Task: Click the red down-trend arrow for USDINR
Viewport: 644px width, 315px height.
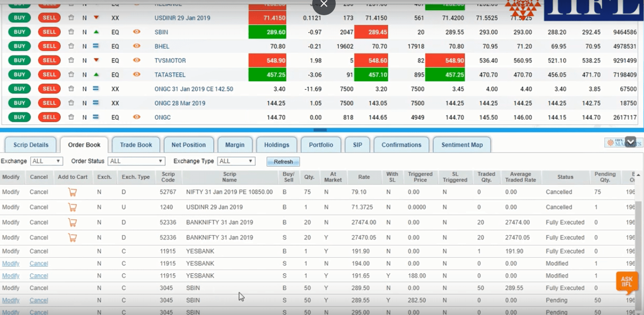Action: pyautogui.click(x=96, y=18)
